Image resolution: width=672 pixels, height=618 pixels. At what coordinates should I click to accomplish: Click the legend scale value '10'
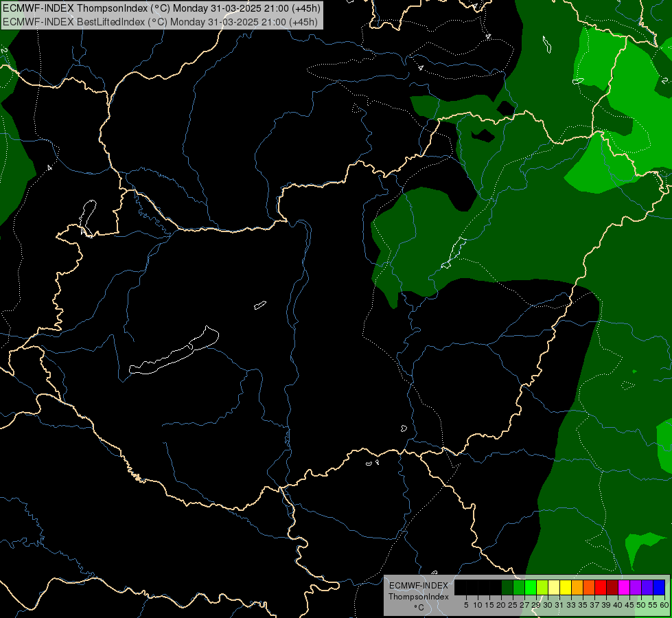[478, 605]
